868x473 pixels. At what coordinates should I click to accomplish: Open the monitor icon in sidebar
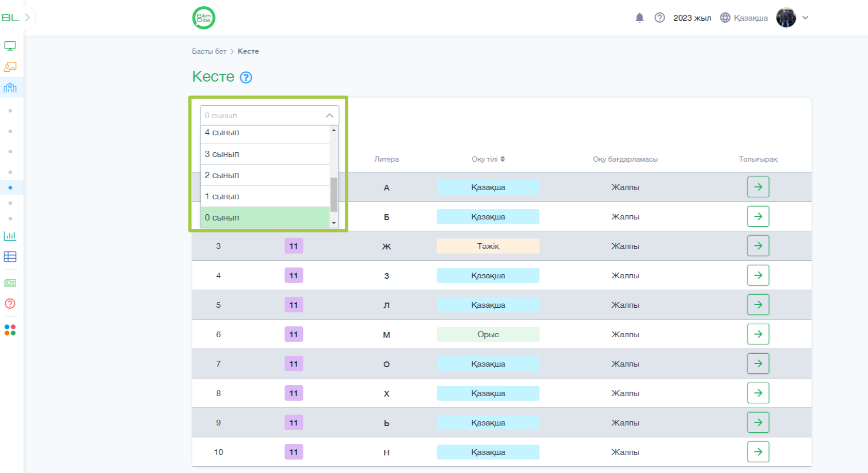click(x=10, y=46)
